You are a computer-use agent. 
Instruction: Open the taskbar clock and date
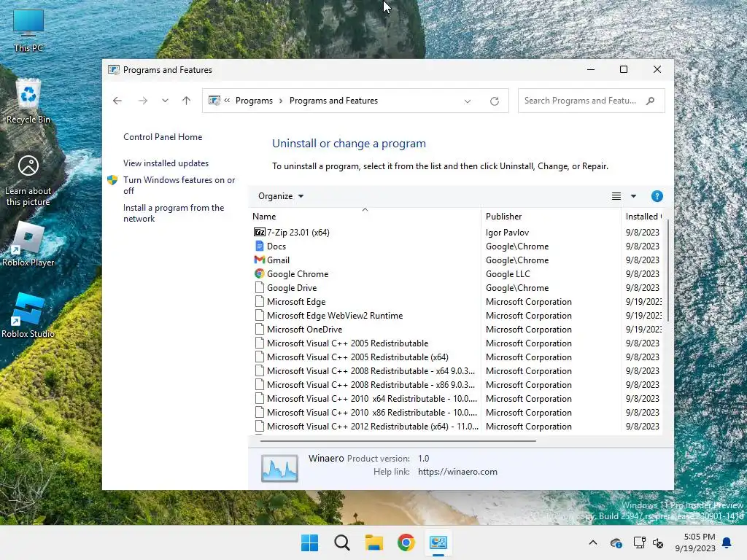(x=695, y=542)
